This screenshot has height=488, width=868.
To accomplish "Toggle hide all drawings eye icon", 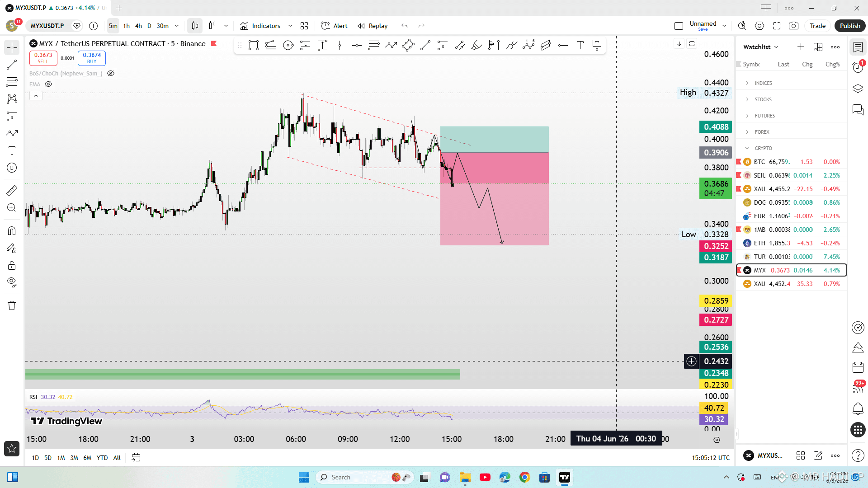I will [12, 282].
